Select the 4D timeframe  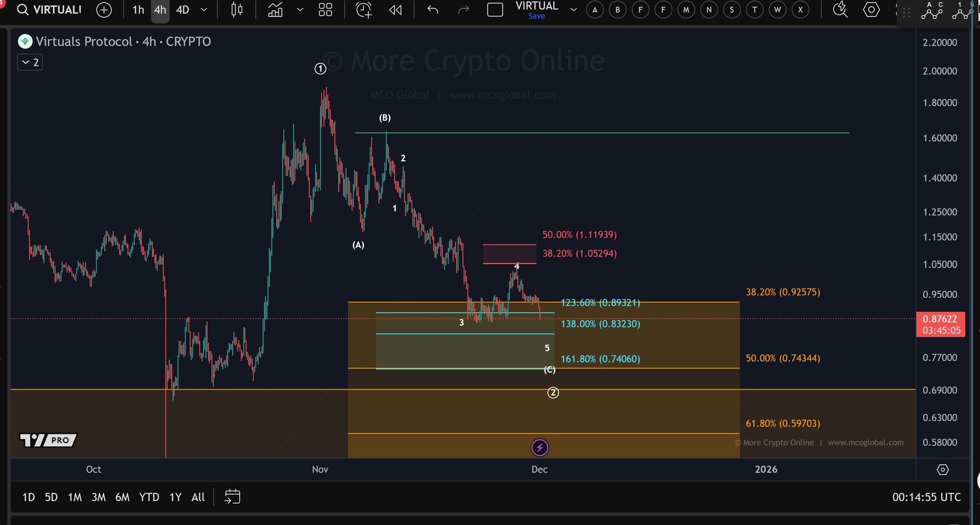[182, 10]
